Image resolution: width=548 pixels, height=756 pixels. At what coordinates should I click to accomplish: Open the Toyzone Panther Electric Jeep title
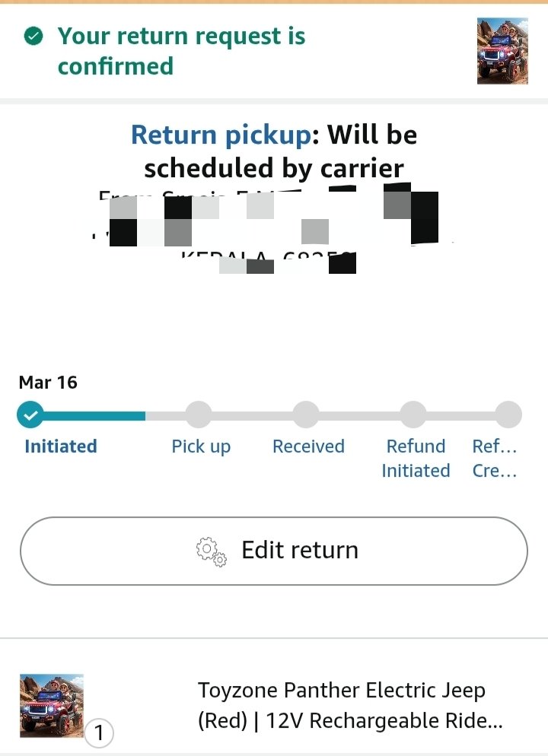click(350, 705)
